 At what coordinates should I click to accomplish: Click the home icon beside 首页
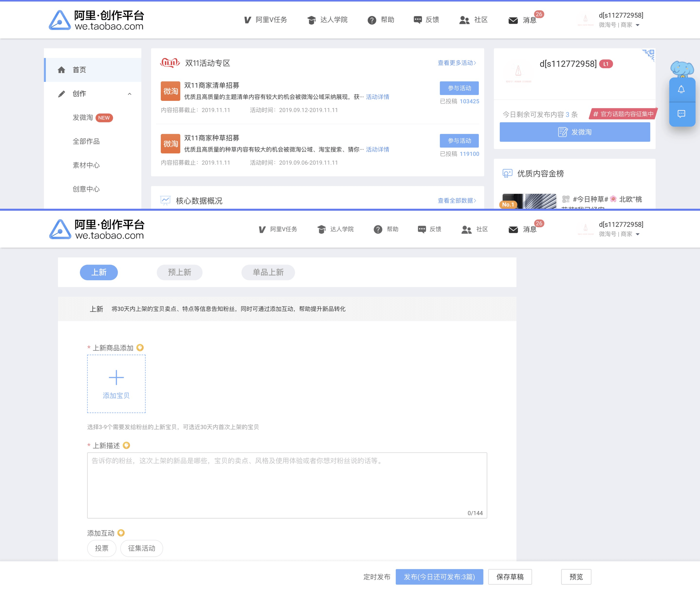(61, 70)
